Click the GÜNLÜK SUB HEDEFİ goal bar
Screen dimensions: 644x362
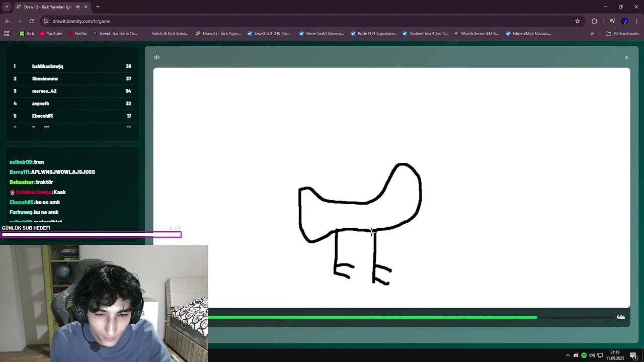tap(91, 234)
